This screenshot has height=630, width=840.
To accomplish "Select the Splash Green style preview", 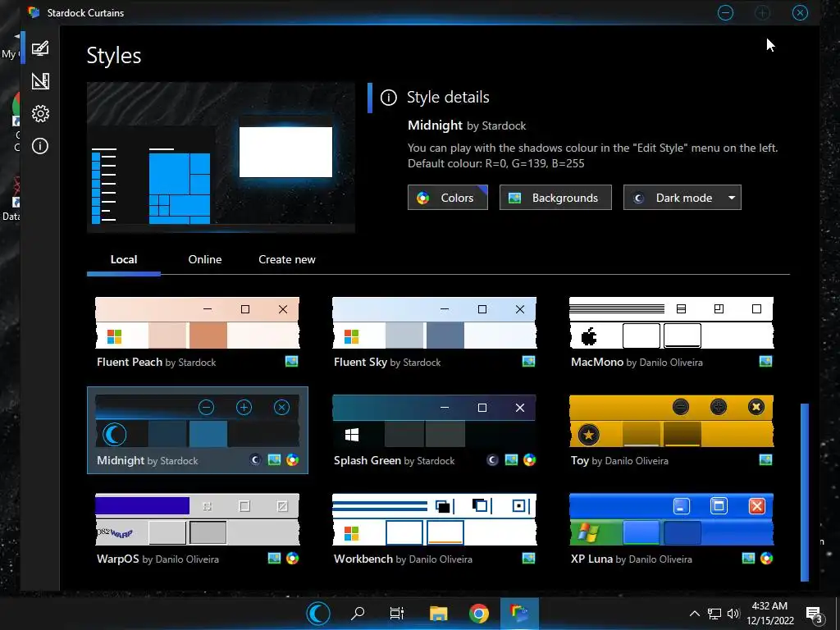I will [x=434, y=421].
